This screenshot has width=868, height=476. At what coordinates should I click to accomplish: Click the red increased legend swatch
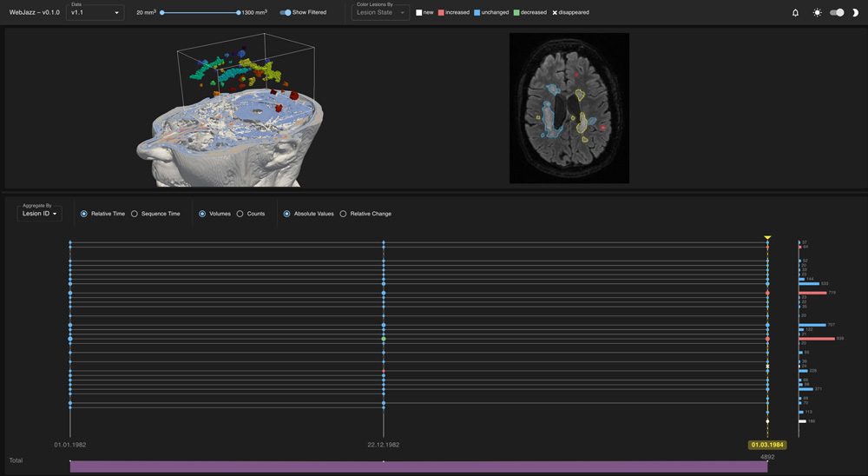click(441, 13)
